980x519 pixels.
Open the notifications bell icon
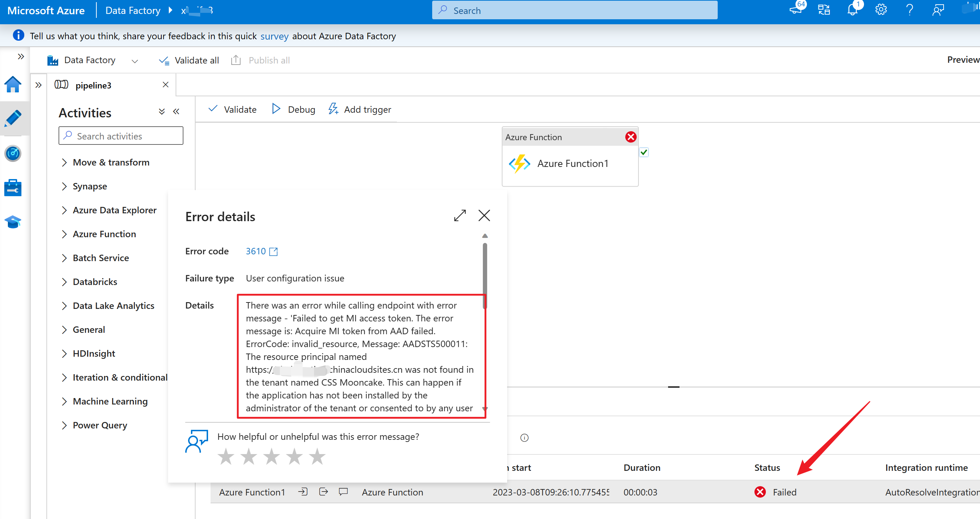853,10
